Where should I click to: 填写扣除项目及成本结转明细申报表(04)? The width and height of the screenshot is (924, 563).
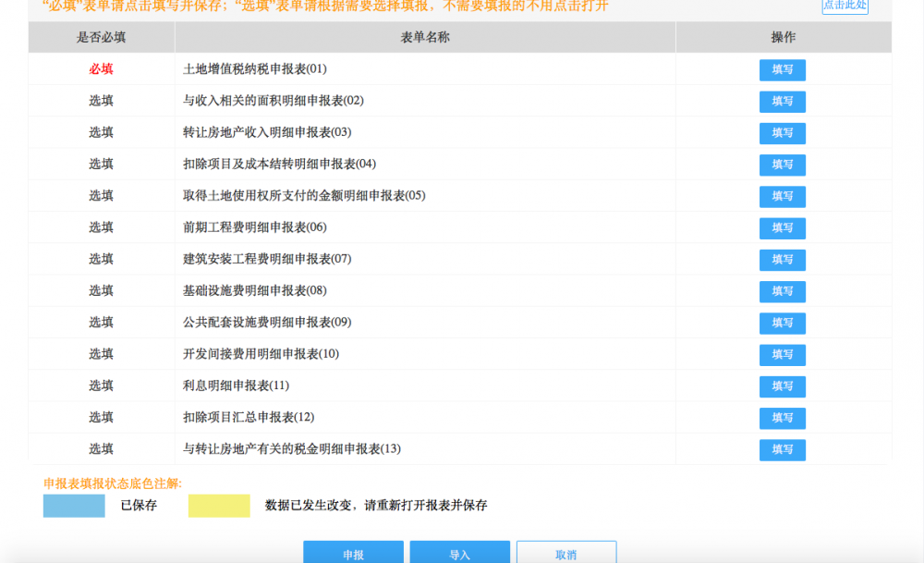coord(782,165)
